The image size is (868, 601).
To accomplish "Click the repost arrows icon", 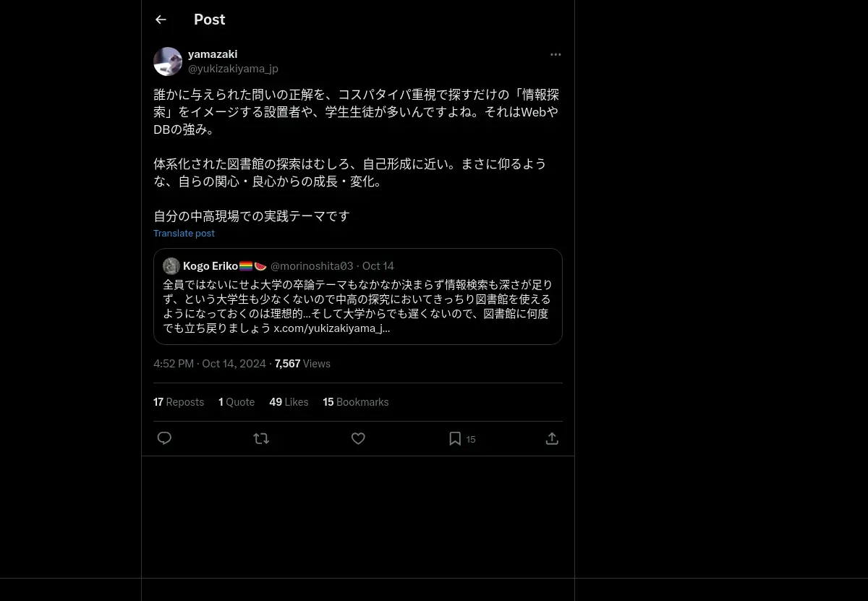I will (x=261, y=438).
